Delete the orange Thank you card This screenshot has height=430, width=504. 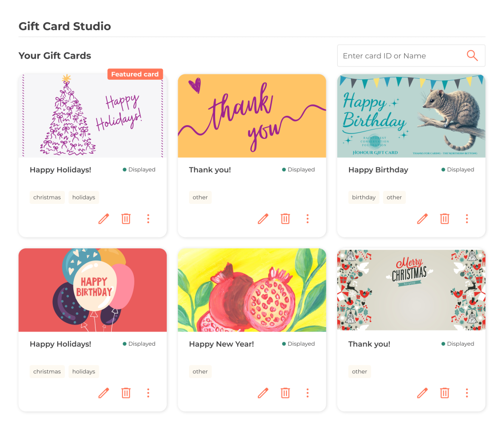(285, 219)
